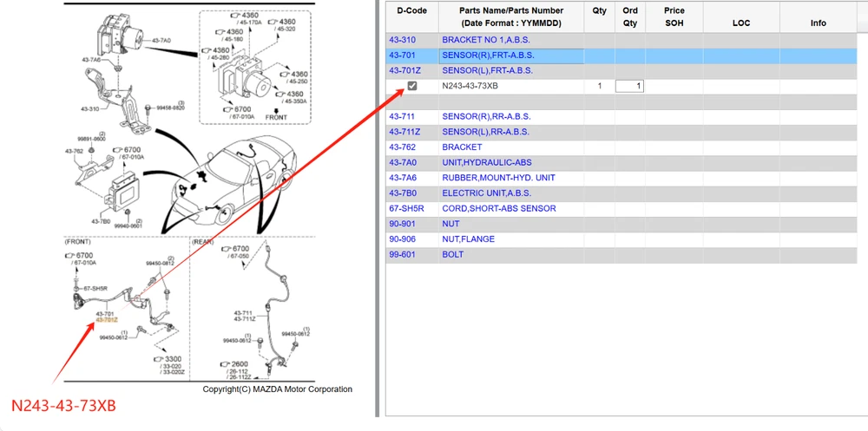Expand the 43-701Z SENSOR(L),FRT-A.B.S. row

486,70
